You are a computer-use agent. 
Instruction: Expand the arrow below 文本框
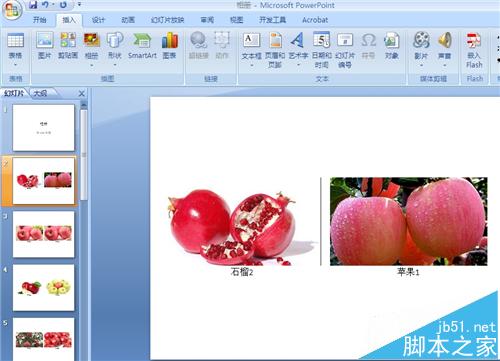pyautogui.click(x=252, y=65)
